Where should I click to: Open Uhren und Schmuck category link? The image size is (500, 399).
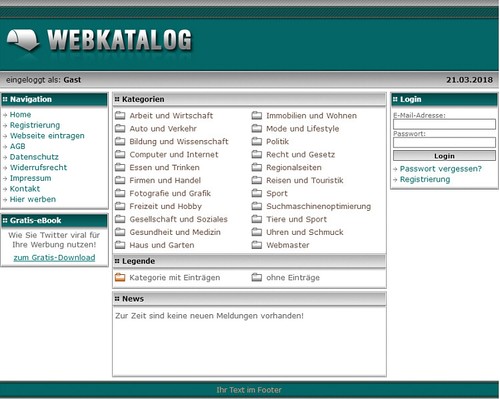(305, 232)
